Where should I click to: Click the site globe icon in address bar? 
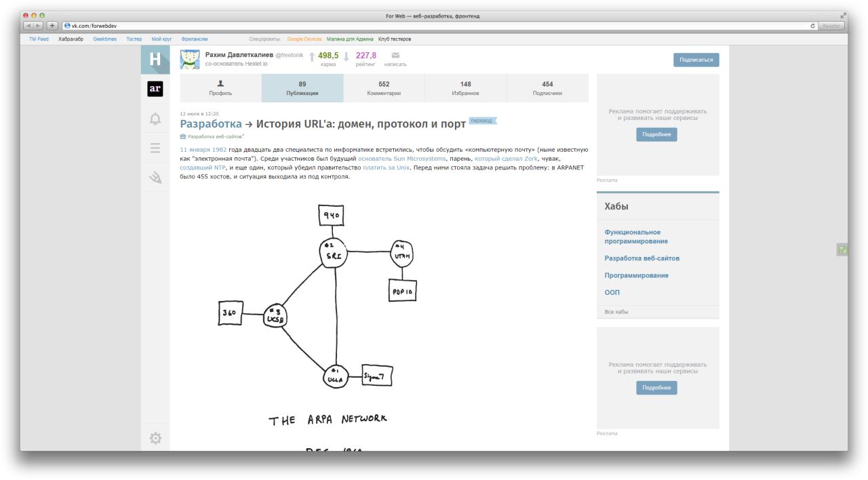click(x=67, y=26)
